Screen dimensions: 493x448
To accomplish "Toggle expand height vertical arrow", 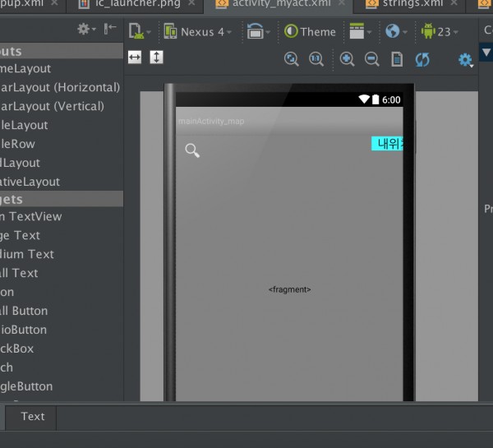I will pos(156,58).
